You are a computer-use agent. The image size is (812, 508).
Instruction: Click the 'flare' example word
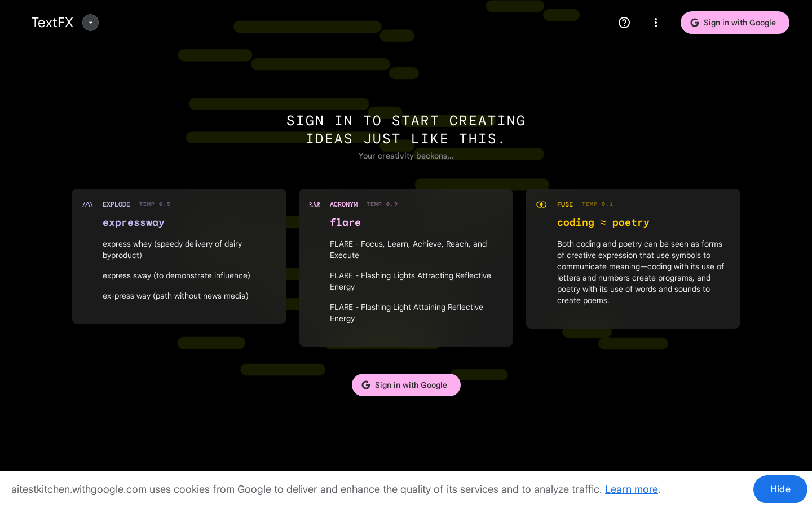(x=345, y=222)
